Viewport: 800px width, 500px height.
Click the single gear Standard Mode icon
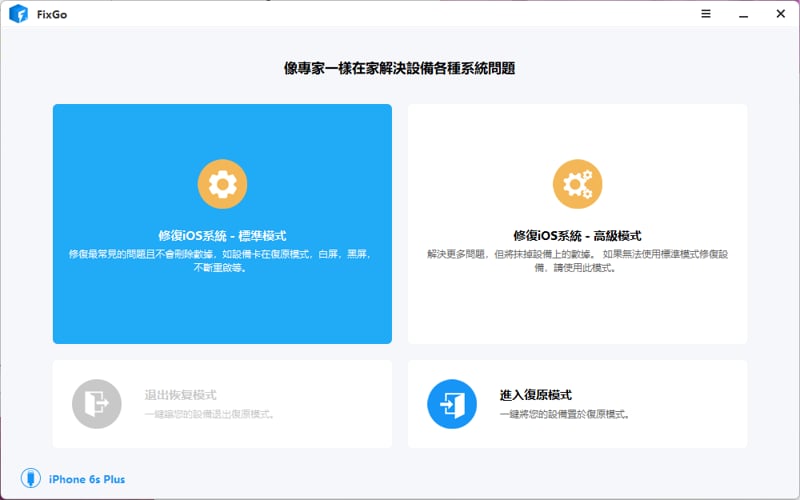pyautogui.click(x=222, y=184)
